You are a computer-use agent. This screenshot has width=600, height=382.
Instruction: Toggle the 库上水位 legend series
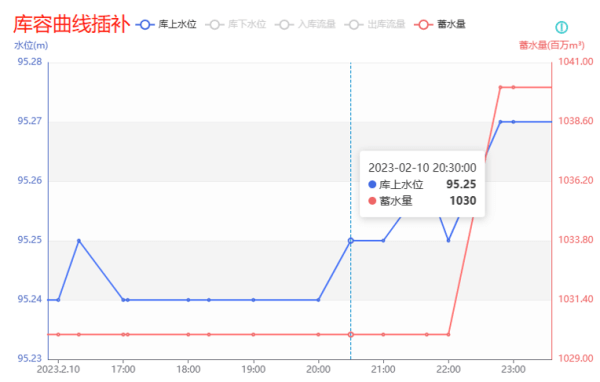[166, 24]
